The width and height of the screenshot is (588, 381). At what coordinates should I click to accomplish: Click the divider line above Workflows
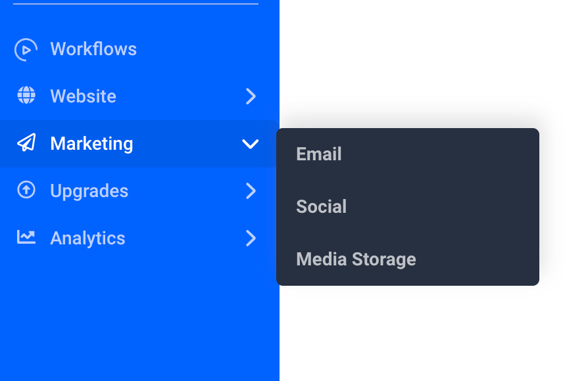(135, 4)
